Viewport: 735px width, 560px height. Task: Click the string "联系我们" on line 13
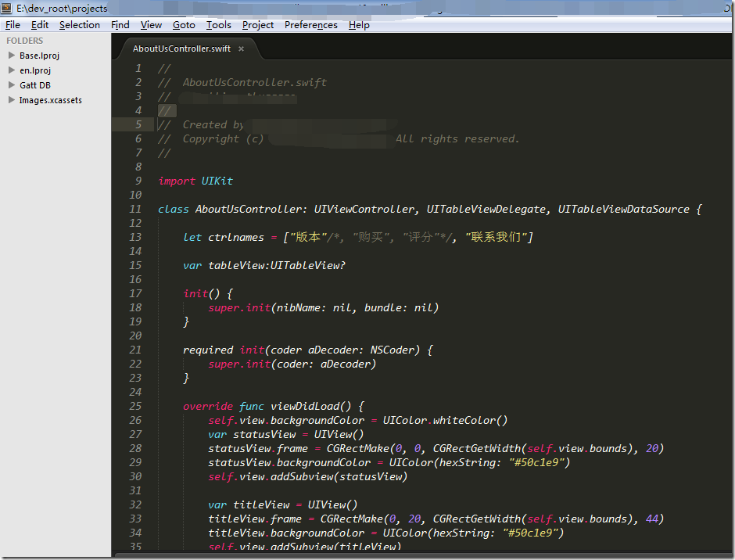(496, 237)
